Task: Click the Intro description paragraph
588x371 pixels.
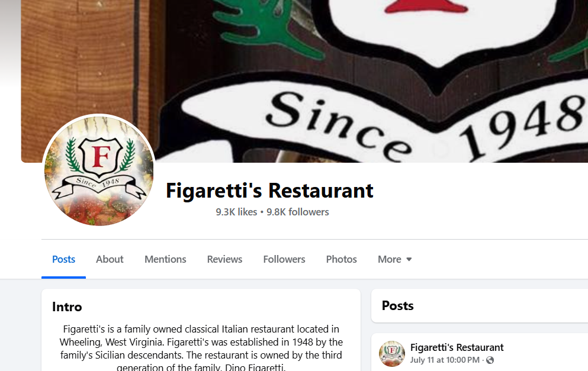Action: (201, 348)
